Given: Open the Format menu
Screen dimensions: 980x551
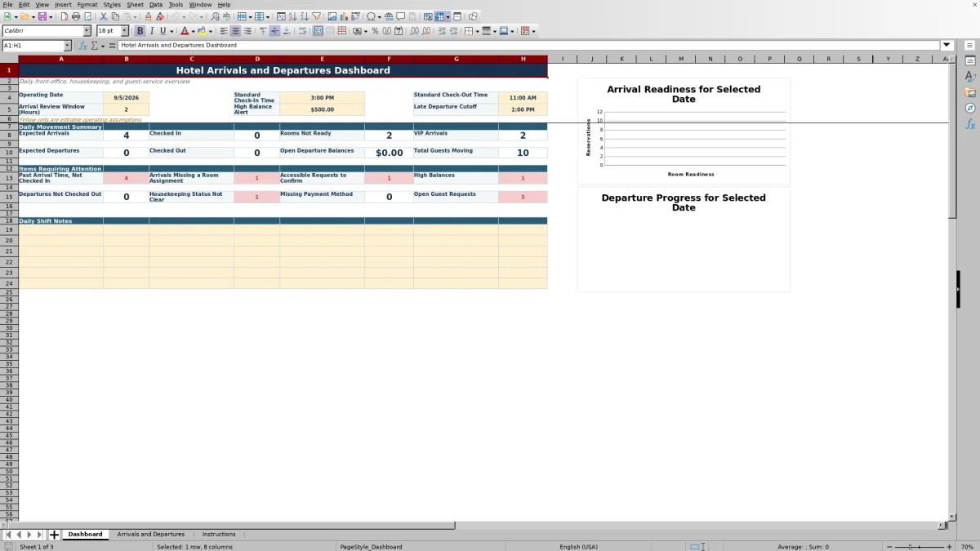Looking at the screenshot, I should [x=87, y=4].
